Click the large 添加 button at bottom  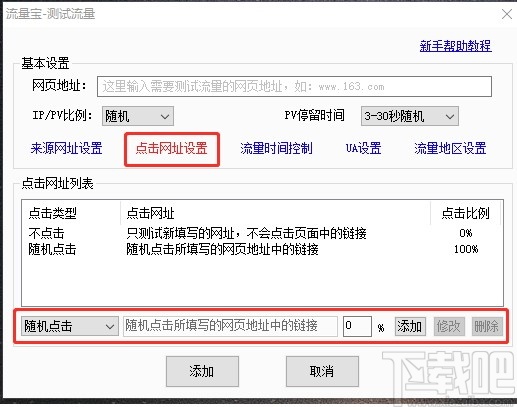coord(202,371)
